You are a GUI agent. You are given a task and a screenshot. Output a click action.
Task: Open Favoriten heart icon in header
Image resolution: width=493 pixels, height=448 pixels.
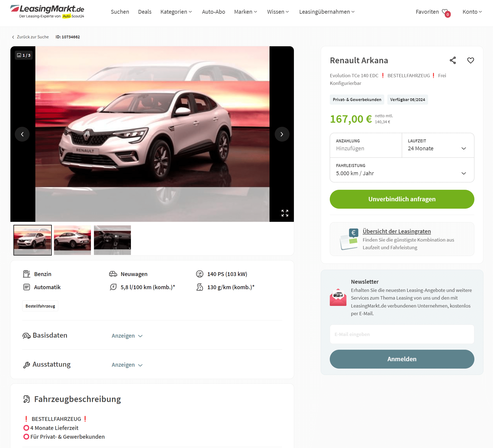[446, 13]
